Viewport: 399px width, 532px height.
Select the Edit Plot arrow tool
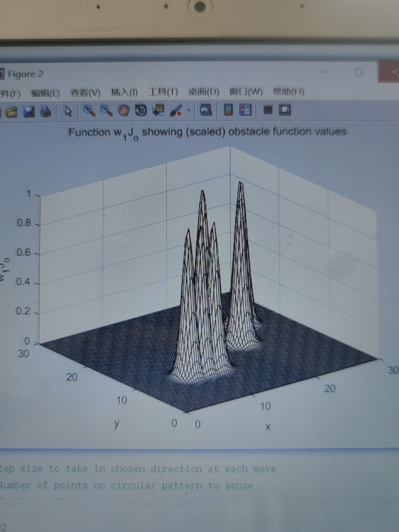tap(68, 111)
